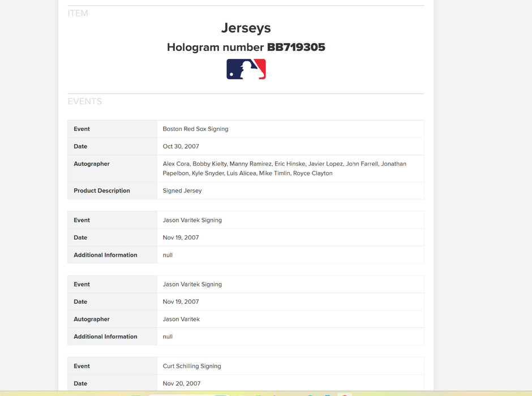Click the Event label beside Curt Schilling Signing
The image size is (532, 396).
[81, 366]
